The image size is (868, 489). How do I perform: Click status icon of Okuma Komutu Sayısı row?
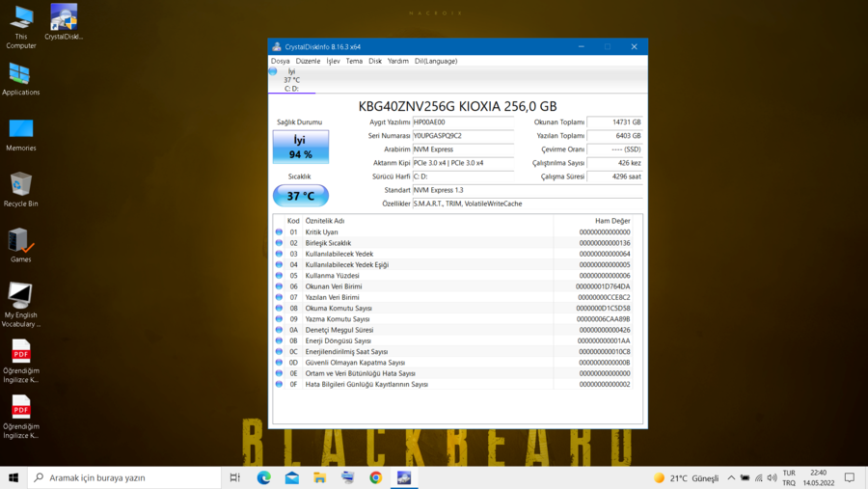[279, 308]
